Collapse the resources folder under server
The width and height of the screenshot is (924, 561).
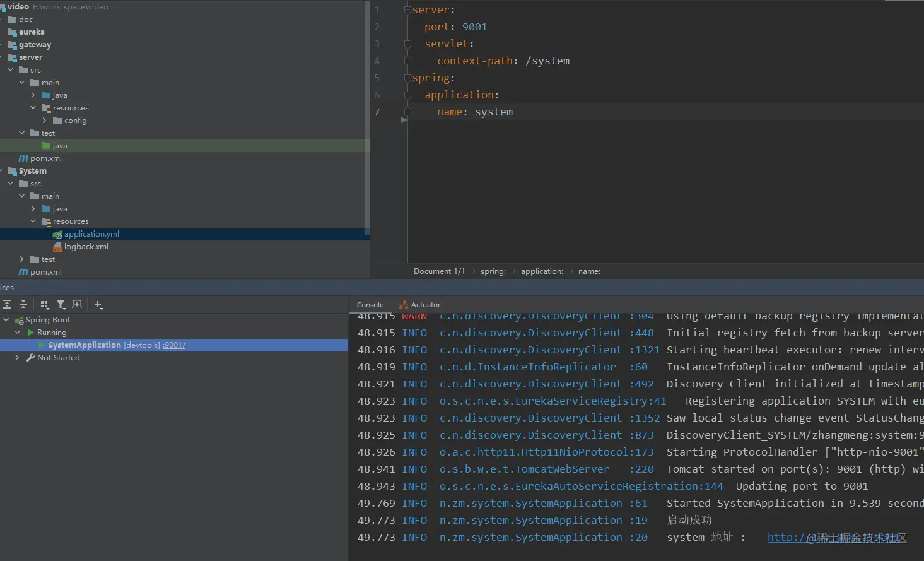click(33, 108)
